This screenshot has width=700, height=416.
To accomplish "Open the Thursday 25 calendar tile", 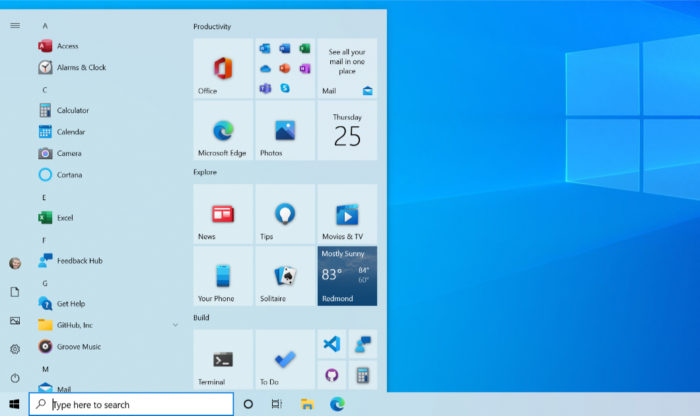I will click(x=347, y=130).
